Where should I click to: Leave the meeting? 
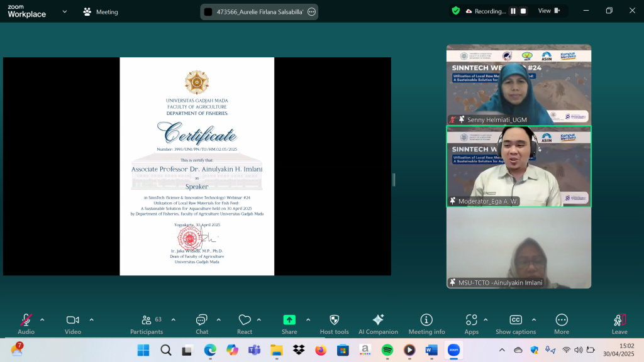click(619, 324)
